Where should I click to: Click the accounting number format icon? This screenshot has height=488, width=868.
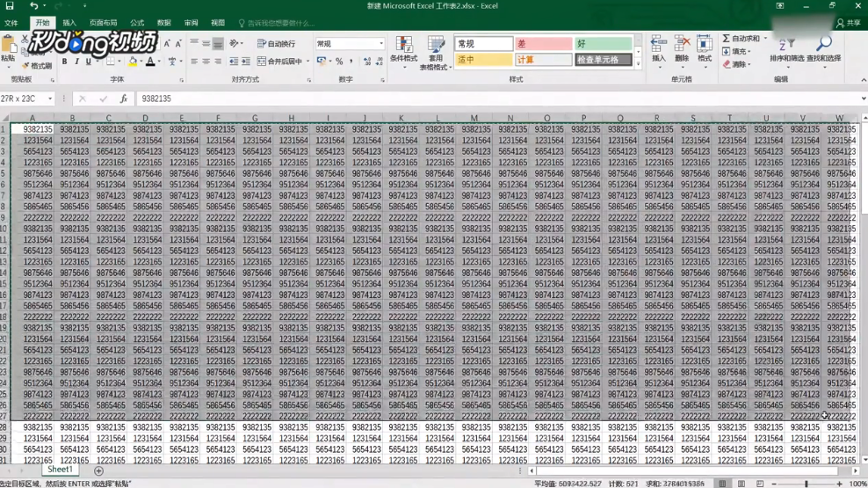(x=321, y=62)
